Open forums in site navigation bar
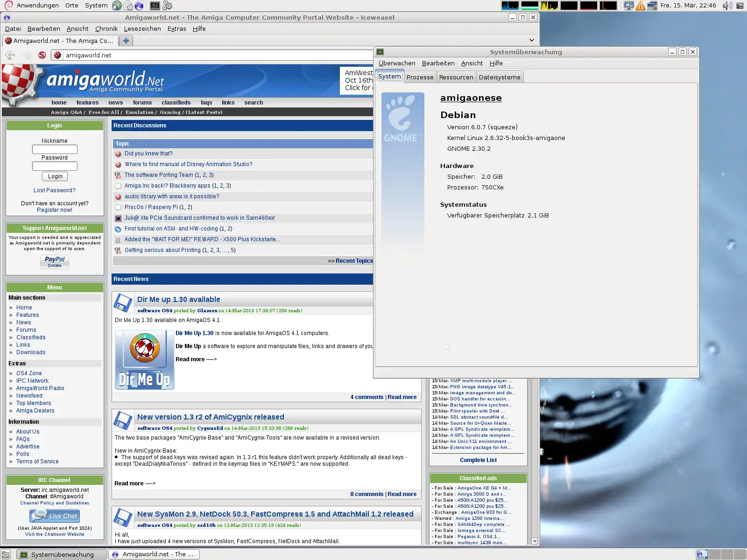This screenshot has width=747, height=560. coord(142,103)
